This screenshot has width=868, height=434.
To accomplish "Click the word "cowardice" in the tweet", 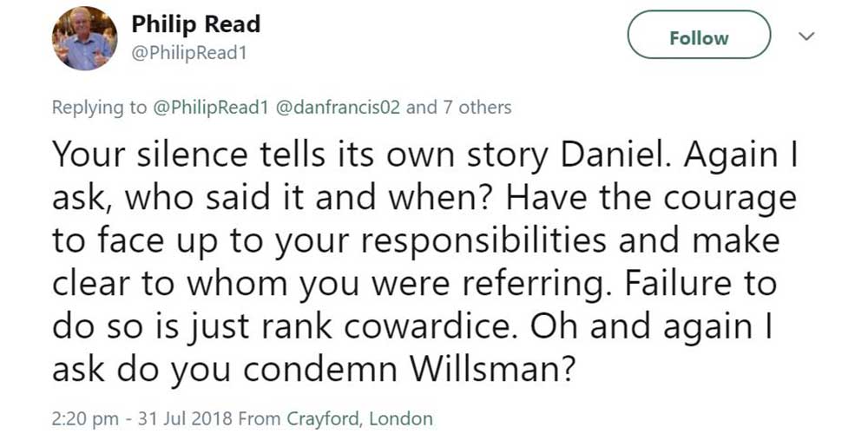I will (443, 327).
